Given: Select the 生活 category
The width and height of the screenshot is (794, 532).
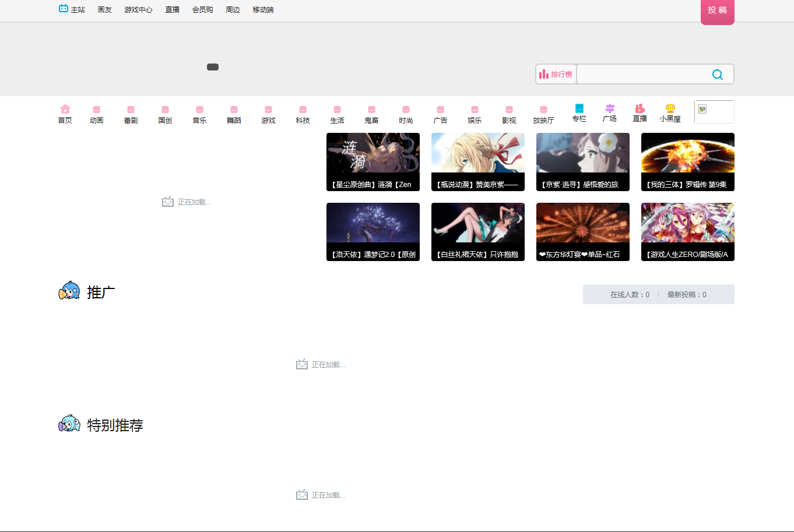Looking at the screenshot, I should coord(338,115).
